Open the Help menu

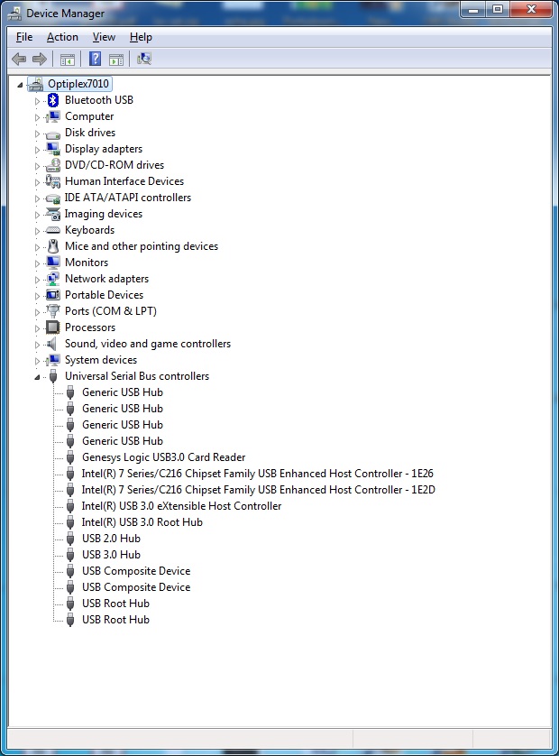coord(141,37)
